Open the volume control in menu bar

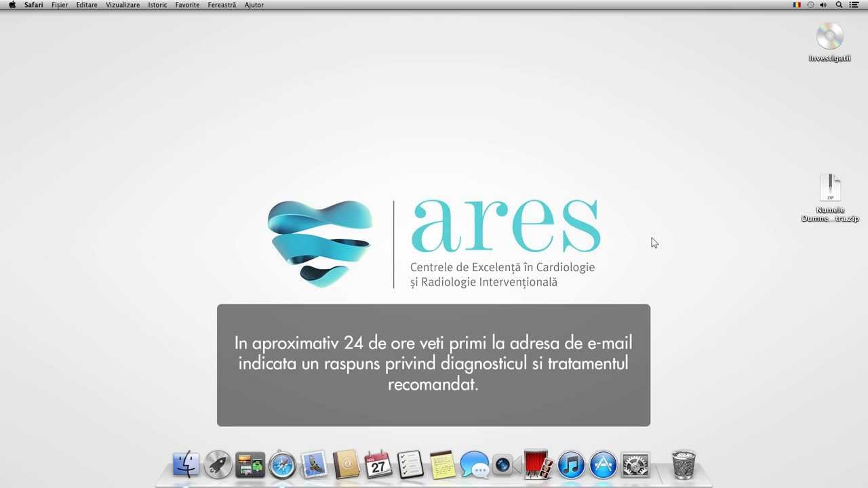point(823,5)
